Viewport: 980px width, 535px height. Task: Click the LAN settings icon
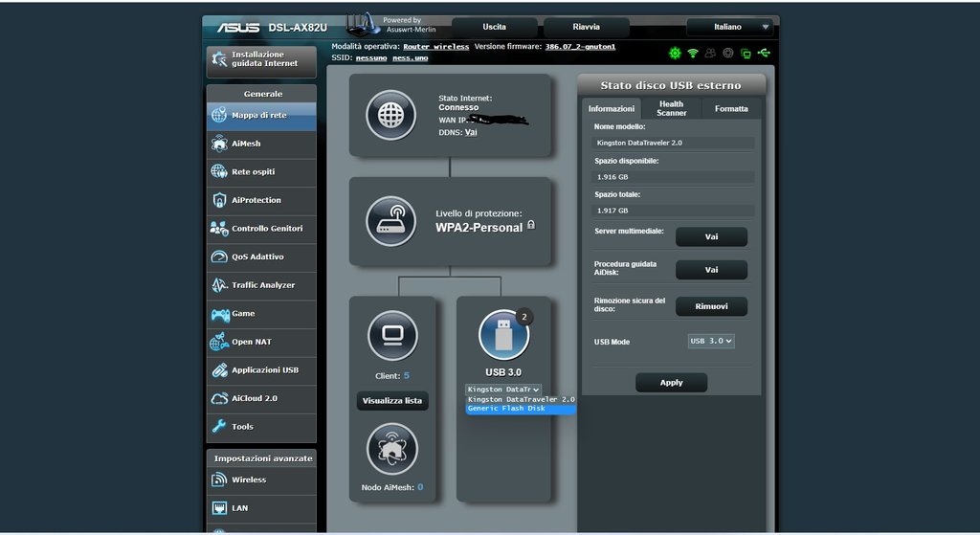point(219,508)
